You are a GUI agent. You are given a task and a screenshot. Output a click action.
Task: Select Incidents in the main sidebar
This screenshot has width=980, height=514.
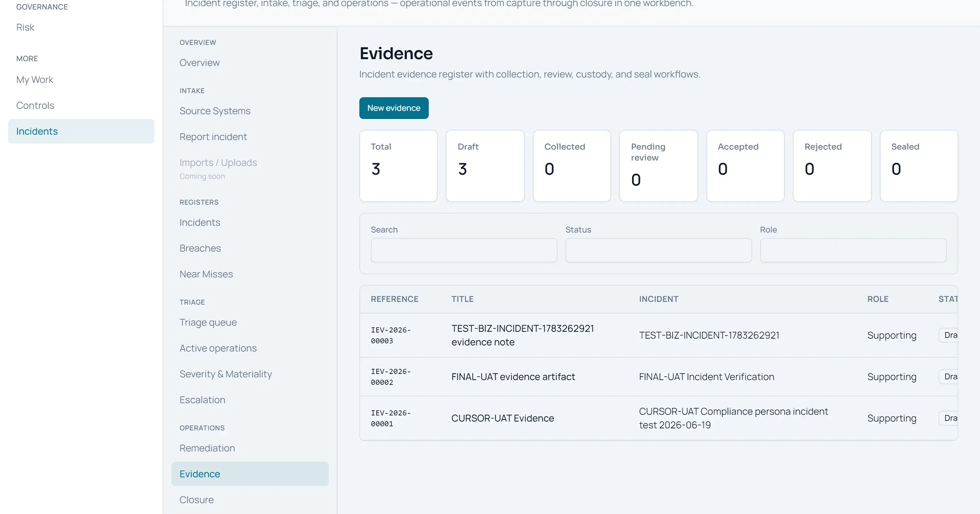click(81, 131)
